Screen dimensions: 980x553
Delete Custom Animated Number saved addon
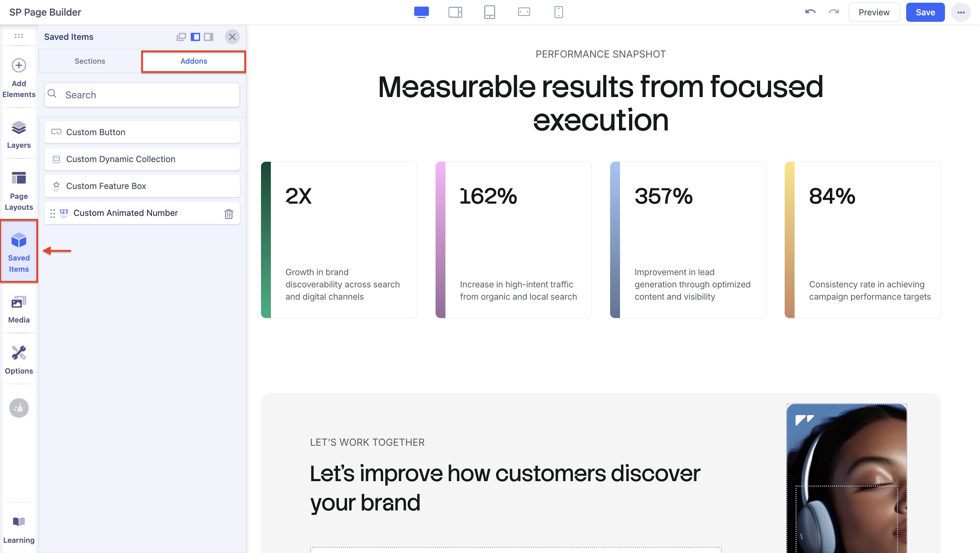(x=228, y=214)
